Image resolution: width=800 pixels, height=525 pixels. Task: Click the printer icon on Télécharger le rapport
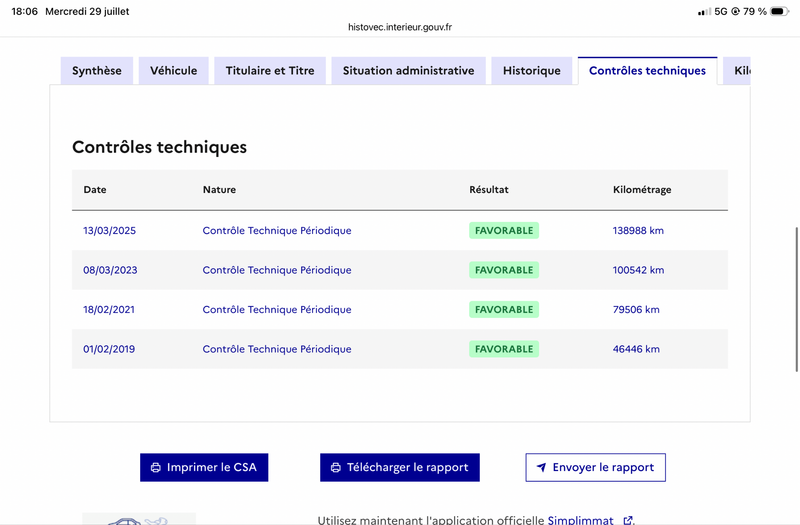point(336,467)
